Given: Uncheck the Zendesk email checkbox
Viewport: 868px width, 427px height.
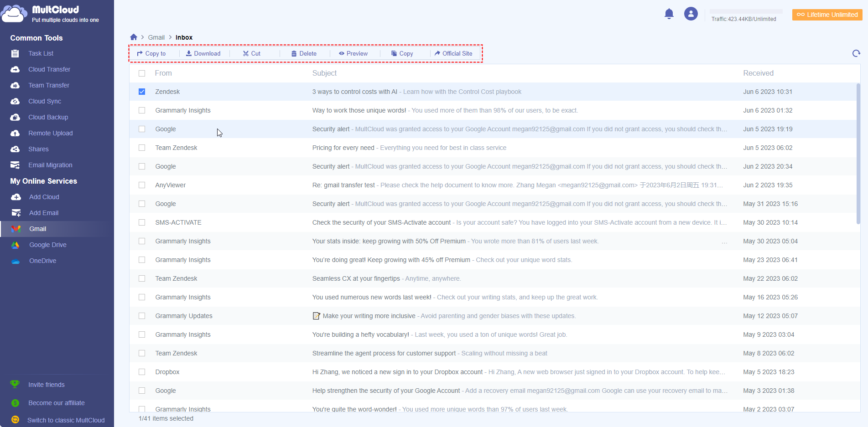Looking at the screenshot, I should [142, 92].
